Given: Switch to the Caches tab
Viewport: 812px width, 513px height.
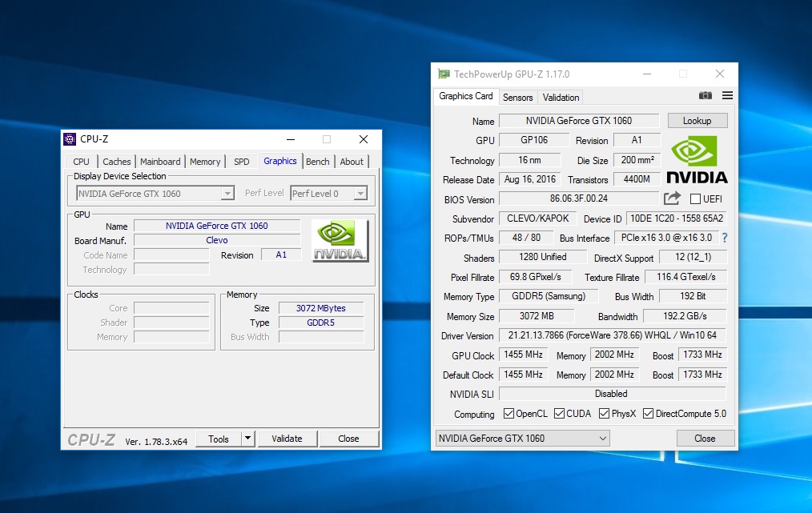Looking at the screenshot, I should point(117,162).
